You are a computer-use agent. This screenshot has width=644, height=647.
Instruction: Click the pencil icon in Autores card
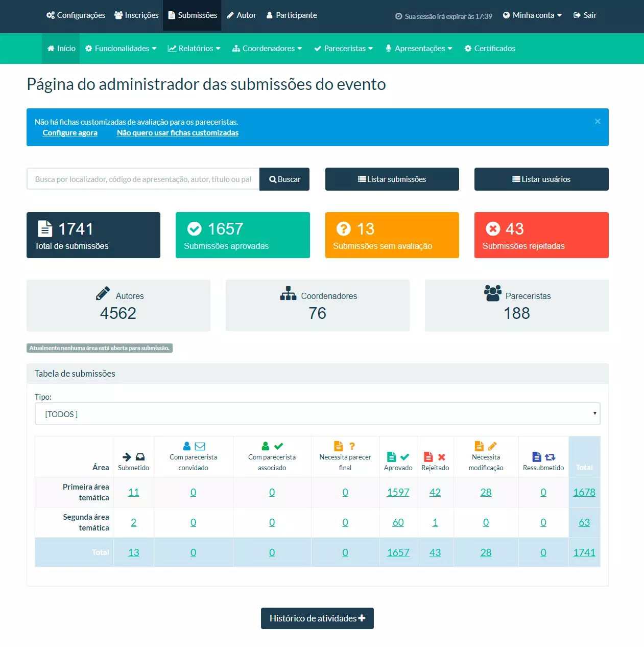(x=103, y=293)
